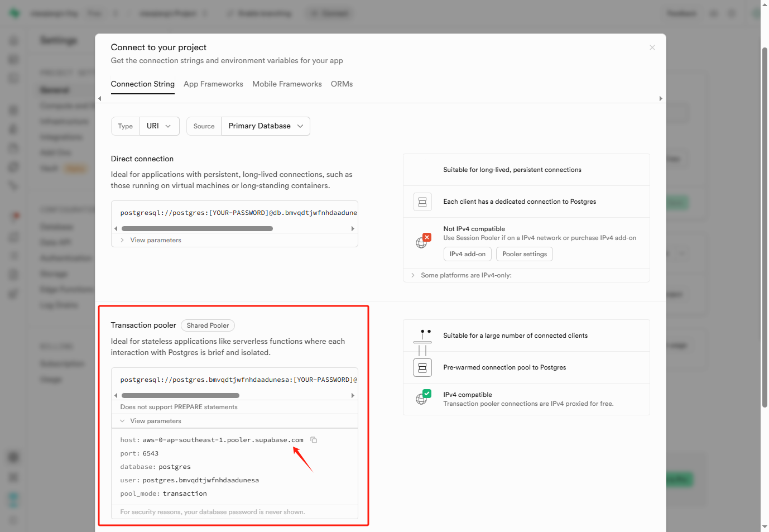Click the Transaction pooler horizontal scrollbar thumb
The image size is (769, 532).
180,395
